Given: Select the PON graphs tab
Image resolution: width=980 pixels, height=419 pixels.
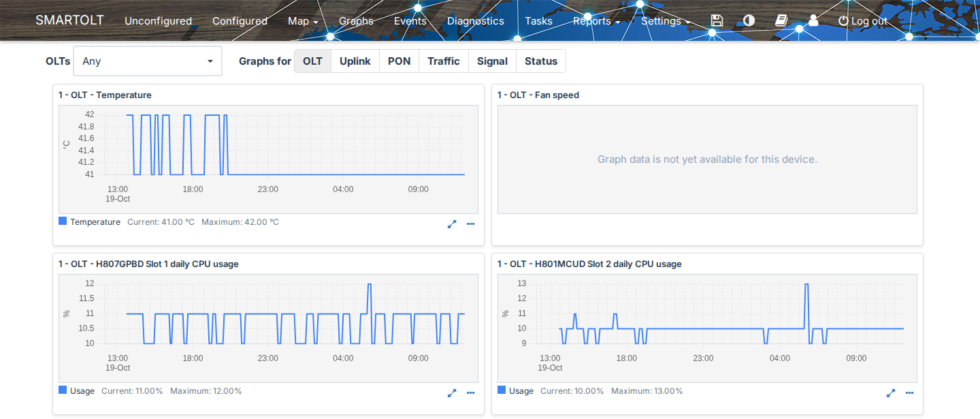Looking at the screenshot, I should coord(399,61).
